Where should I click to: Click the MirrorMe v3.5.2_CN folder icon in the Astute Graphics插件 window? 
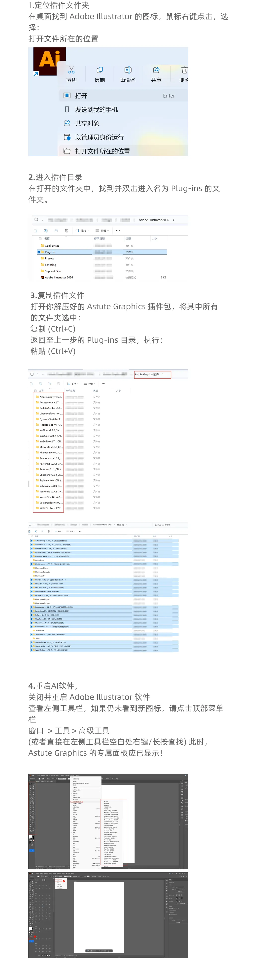click(x=37, y=447)
